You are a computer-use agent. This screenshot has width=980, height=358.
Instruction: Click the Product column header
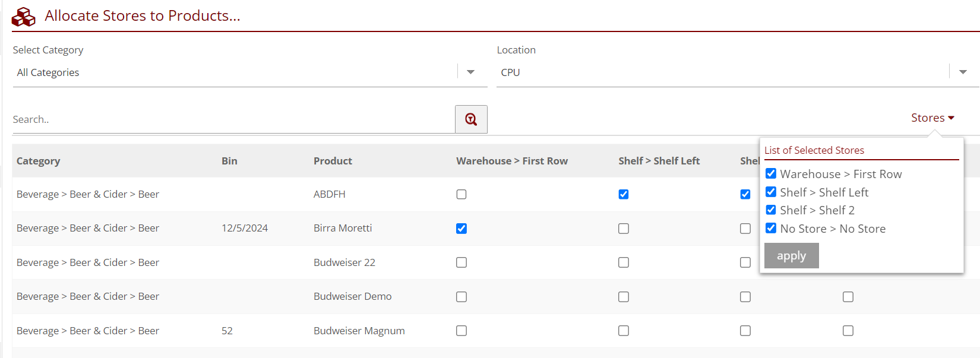pyautogui.click(x=333, y=161)
